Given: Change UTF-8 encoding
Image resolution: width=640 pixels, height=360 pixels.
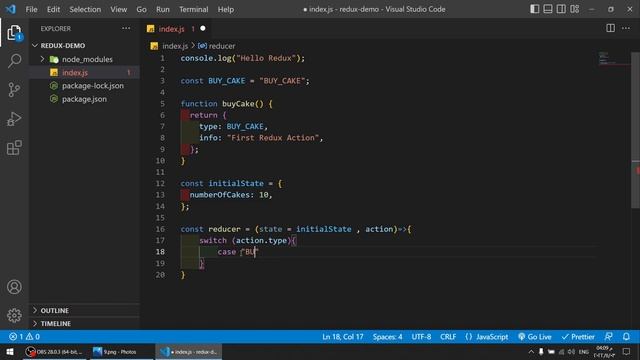Looking at the screenshot, I should (421, 337).
